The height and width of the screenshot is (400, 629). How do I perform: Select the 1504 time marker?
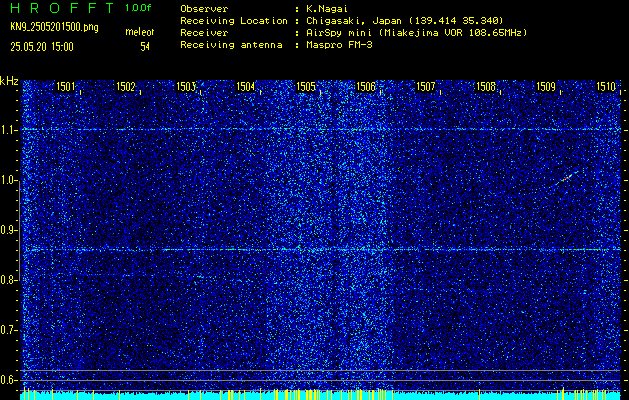pos(246,87)
